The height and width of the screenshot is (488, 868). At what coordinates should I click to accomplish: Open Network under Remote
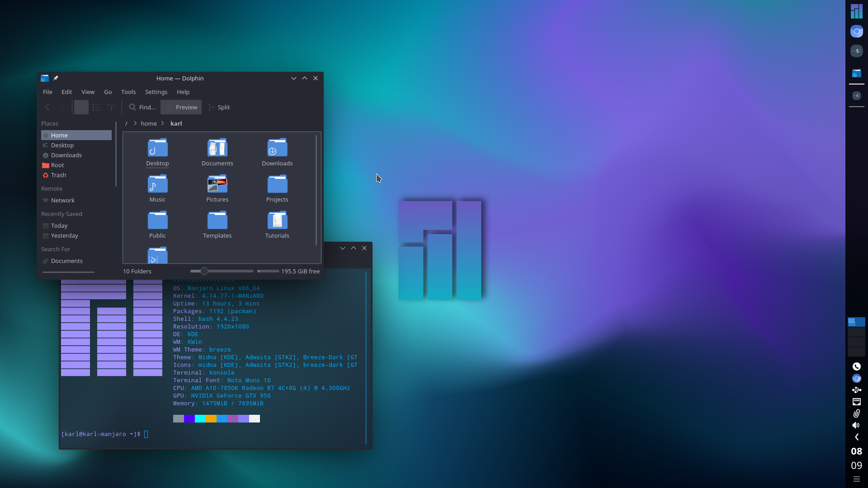click(x=76, y=200)
